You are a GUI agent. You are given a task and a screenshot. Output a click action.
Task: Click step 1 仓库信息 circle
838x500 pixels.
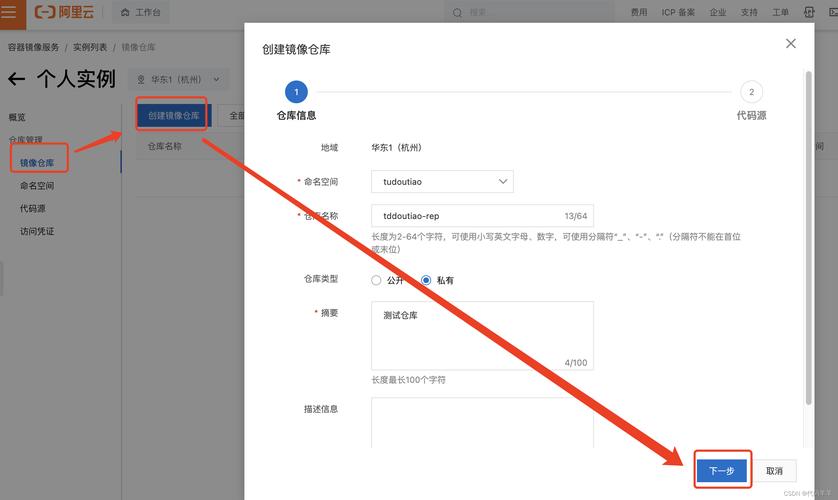click(296, 92)
